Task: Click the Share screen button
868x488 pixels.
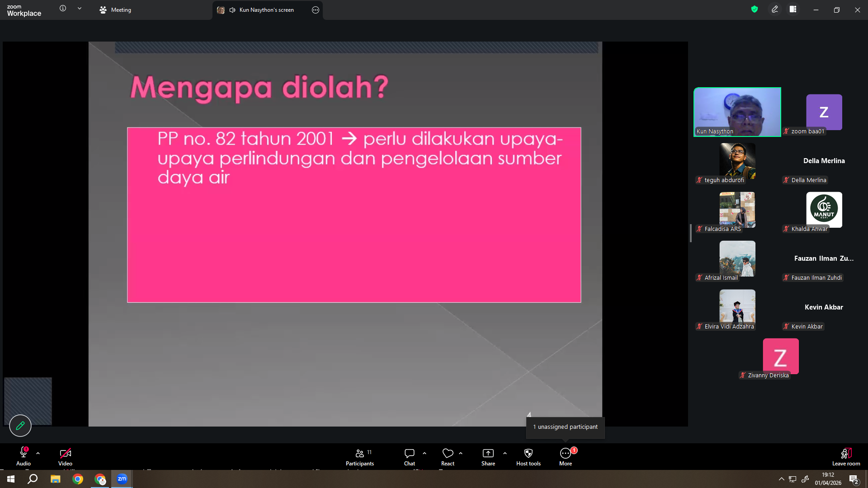Action: pyautogui.click(x=488, y=457)
